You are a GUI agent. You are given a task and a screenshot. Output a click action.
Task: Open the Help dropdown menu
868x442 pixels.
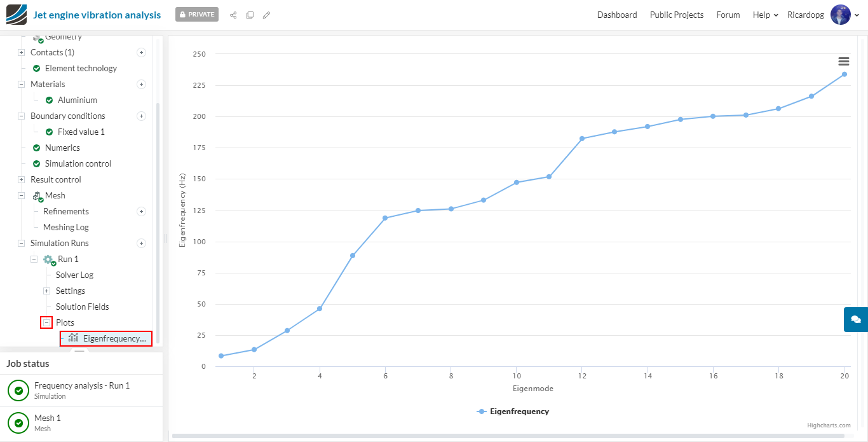(765, 15)
